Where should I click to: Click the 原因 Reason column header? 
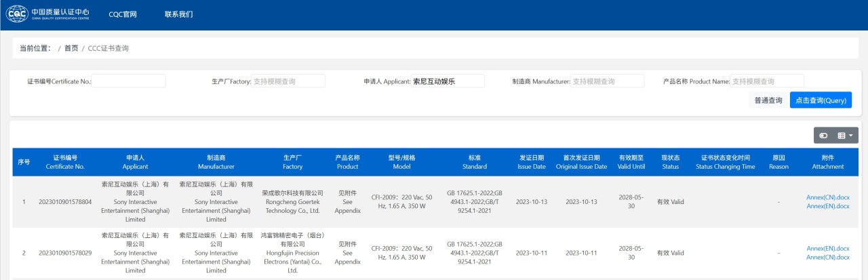click(x=778, y=162)
